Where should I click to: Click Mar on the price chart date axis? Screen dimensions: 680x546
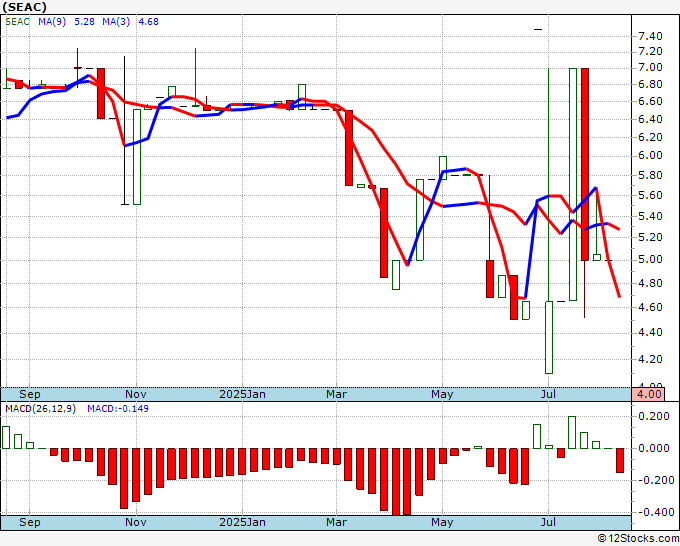[337, 395]
